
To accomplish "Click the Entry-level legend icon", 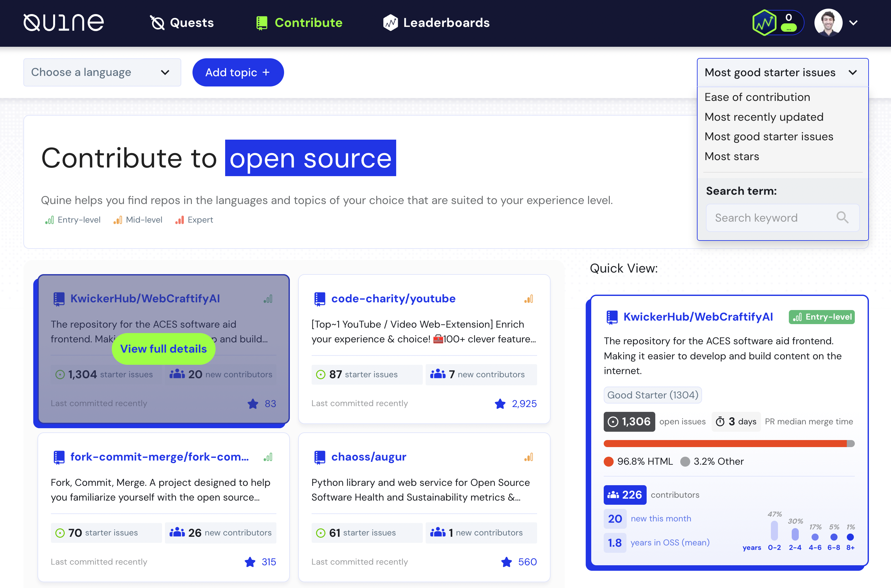I will 50,220.
